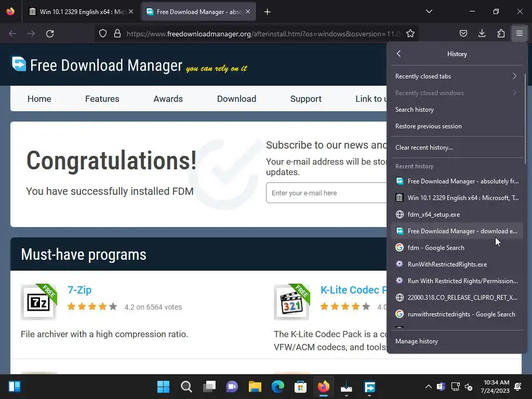Click the installer download-tray taskbar icon

347,387
